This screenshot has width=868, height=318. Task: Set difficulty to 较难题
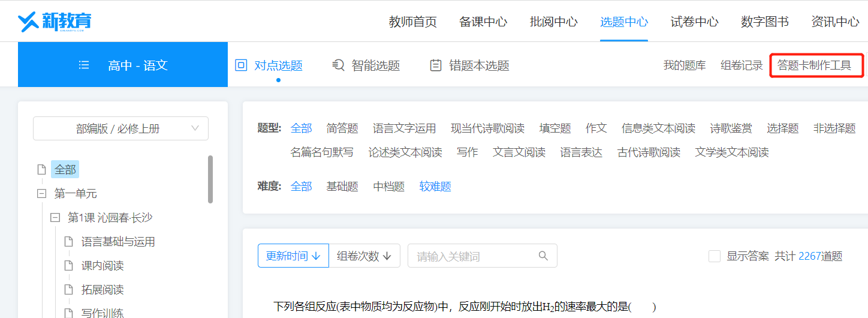[435, 187]
